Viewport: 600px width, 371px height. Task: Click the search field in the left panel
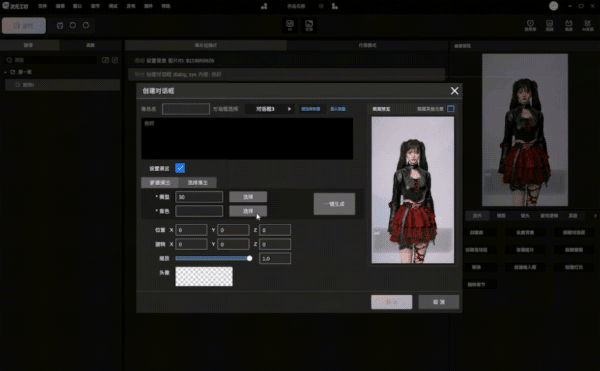tap(52, 60)
